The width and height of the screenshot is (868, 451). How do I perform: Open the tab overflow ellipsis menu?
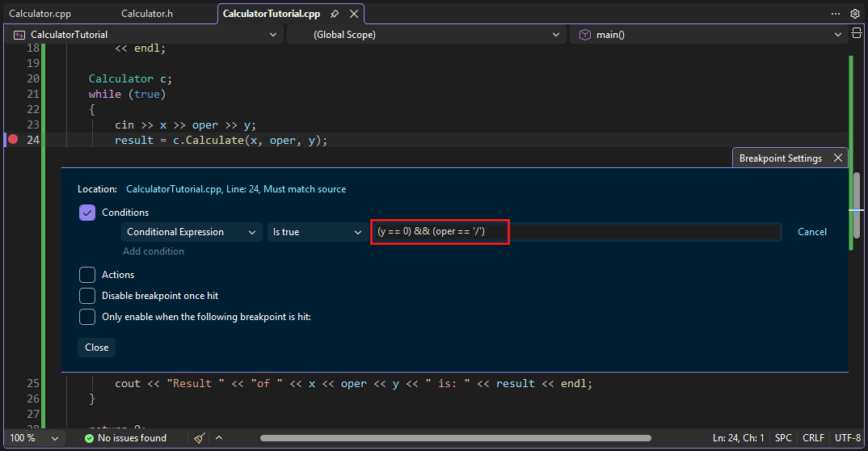(x=836, y=14)
